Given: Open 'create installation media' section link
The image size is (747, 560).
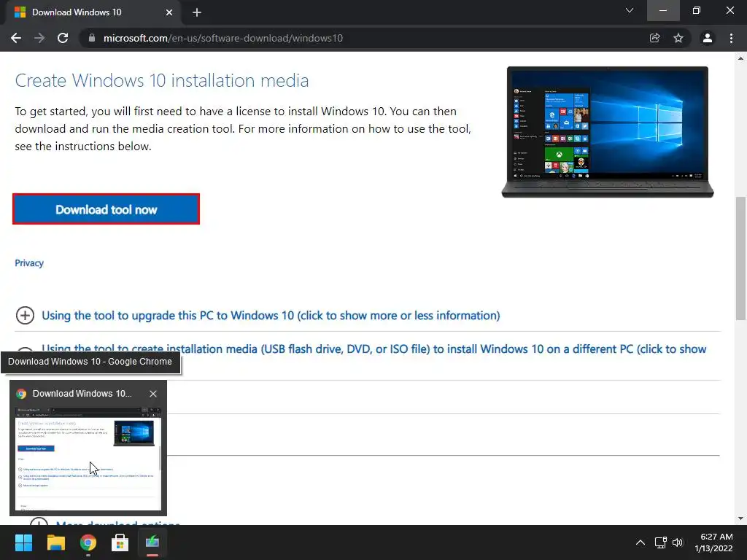Looking at the screenshot, I should (374, 349).
